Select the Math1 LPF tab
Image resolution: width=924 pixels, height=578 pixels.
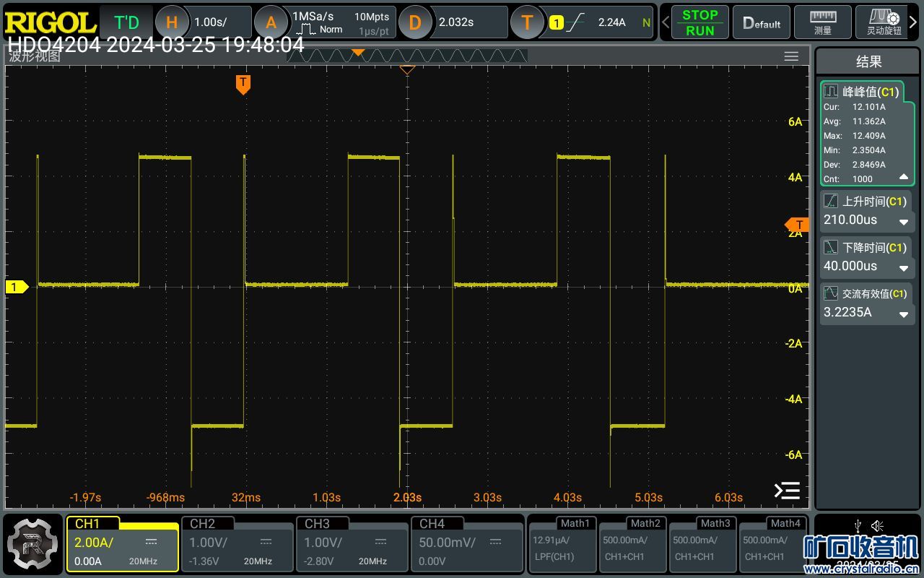562,543
